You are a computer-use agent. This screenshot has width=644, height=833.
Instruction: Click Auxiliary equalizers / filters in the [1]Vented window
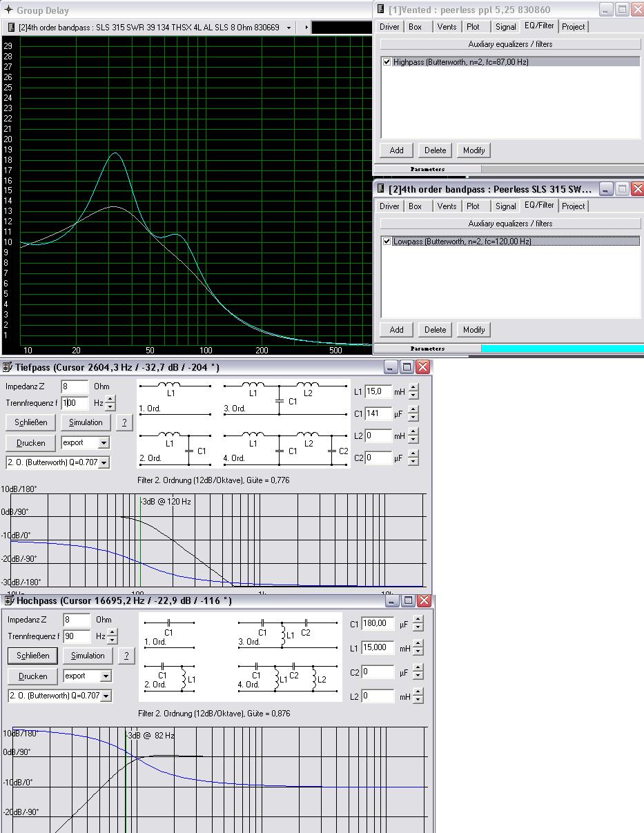(x=510, y=44)
